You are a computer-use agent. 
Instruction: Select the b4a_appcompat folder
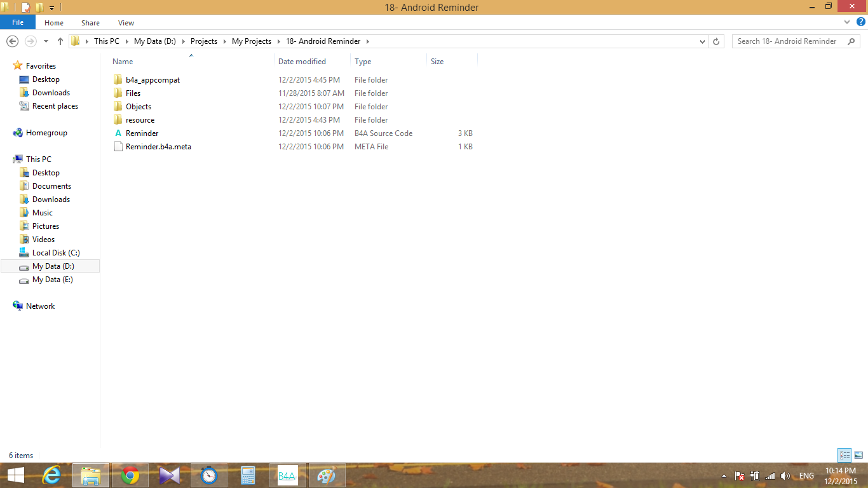coord(153,80)
